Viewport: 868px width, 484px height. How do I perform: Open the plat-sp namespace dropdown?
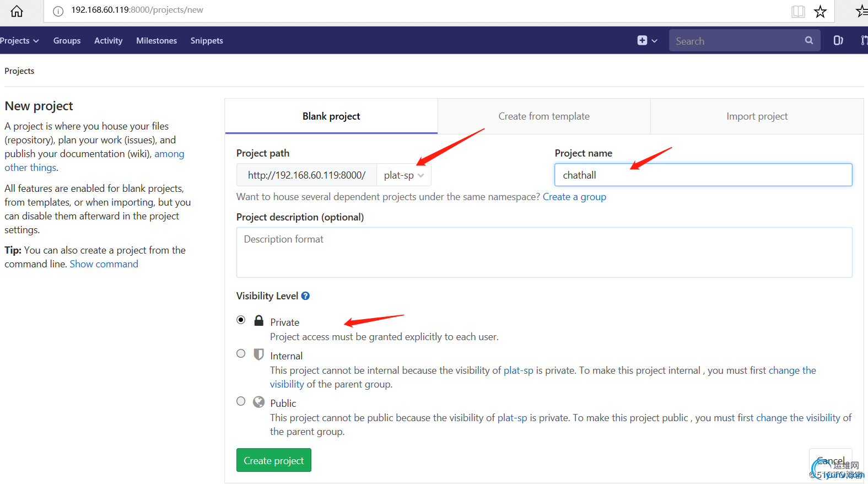coord(404,175)
